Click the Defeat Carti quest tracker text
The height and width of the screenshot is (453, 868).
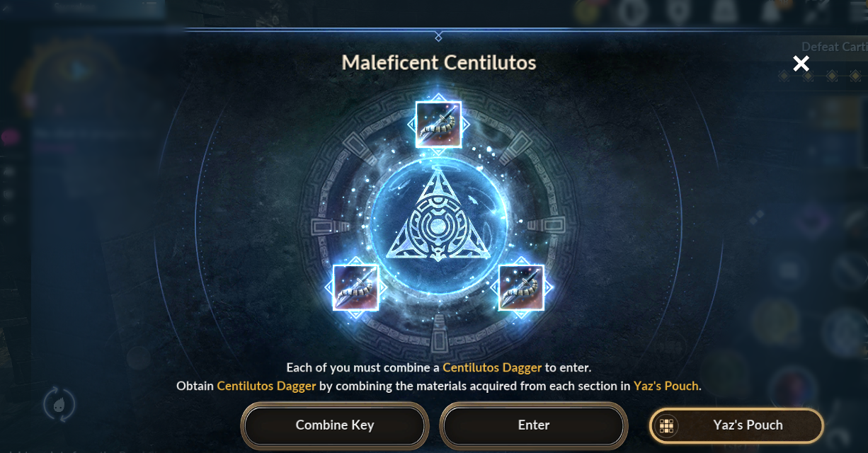834,47
